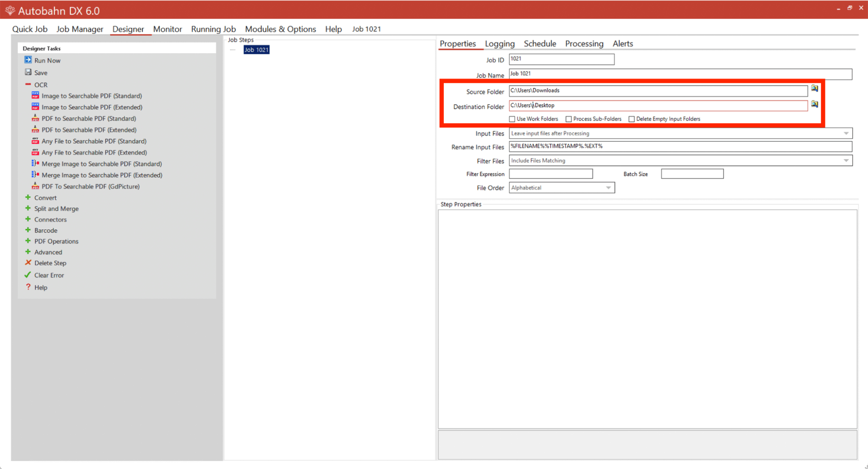The image size is (868, 469).
Task: Enable Process Sub-Folders option
Action: click(x=568, y=119)
